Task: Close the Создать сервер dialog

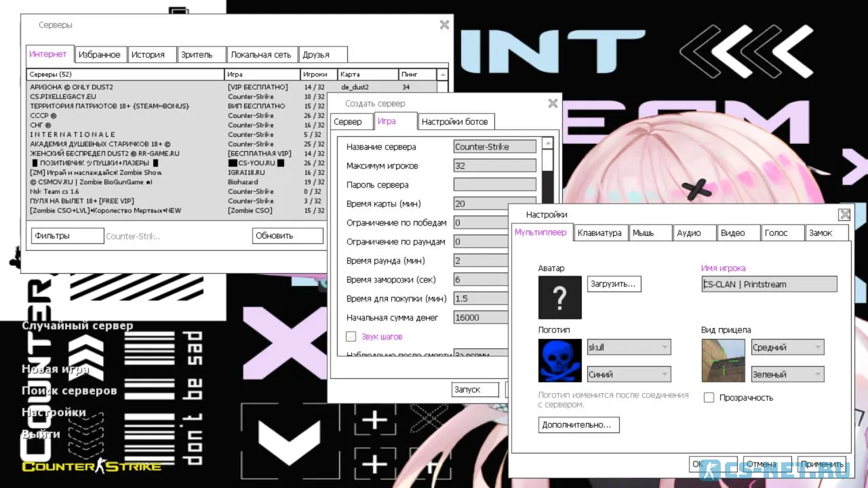Action: point(553,104)
